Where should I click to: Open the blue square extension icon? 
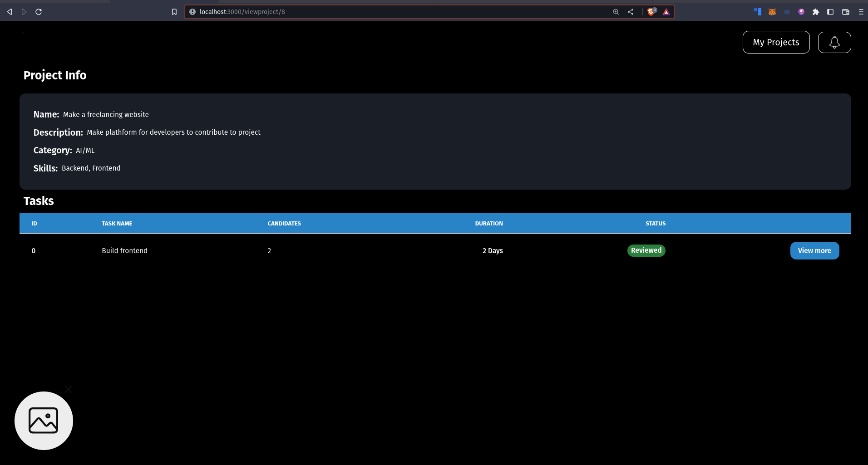click(x=758, y=12)
